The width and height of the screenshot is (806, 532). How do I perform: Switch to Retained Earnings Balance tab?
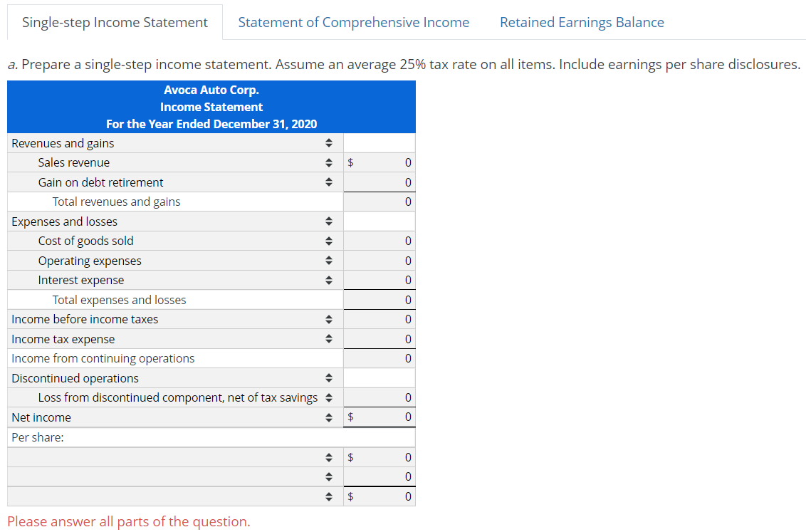click(582, 22)
